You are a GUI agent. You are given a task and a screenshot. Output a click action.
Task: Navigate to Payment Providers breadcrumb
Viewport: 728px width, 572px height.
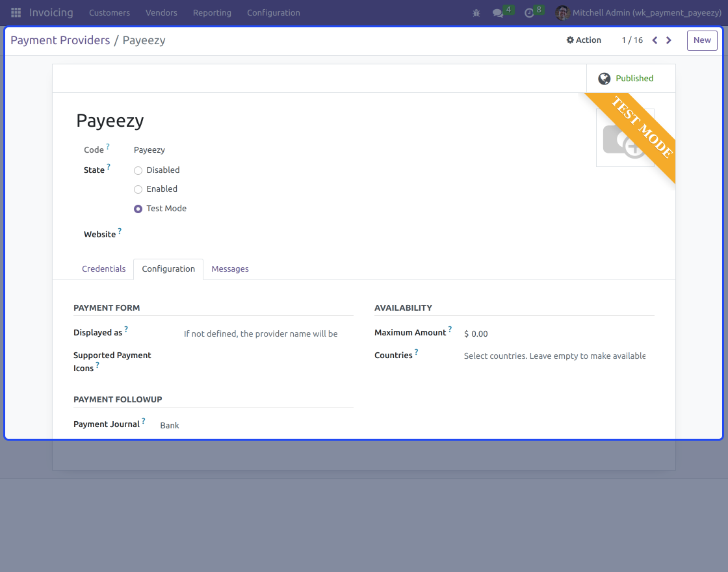click(60, 40)
